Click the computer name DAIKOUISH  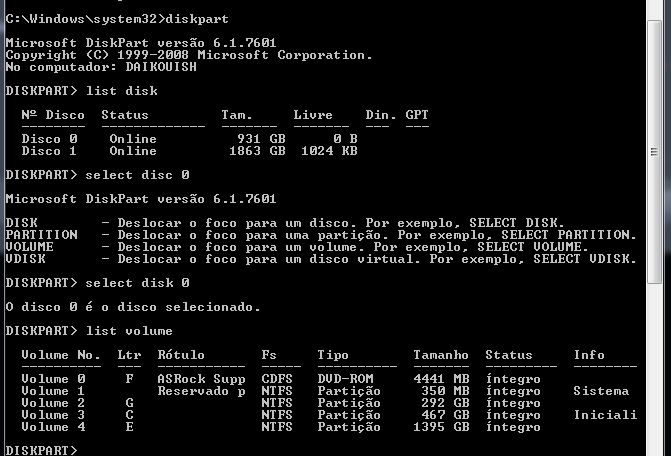(x=161, y=67)
